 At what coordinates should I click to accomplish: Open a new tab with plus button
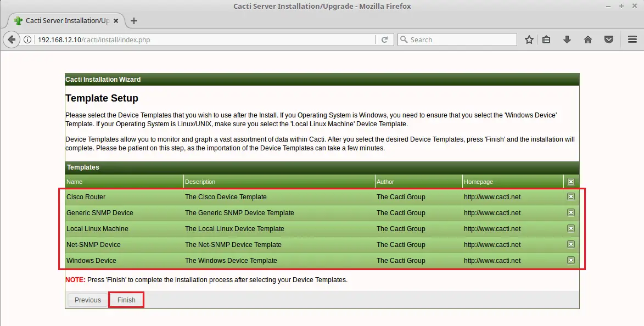[133, 21]
